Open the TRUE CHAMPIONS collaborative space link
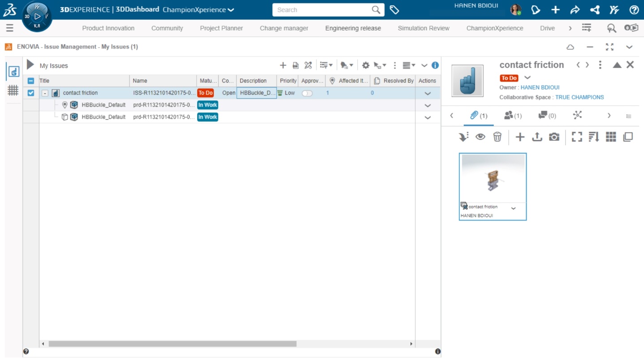644x362 pixels. 579,97
